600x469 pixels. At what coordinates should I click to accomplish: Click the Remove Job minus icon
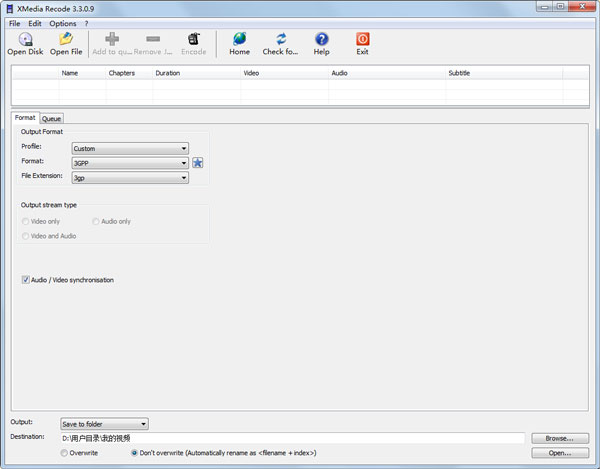coord(153,39)
